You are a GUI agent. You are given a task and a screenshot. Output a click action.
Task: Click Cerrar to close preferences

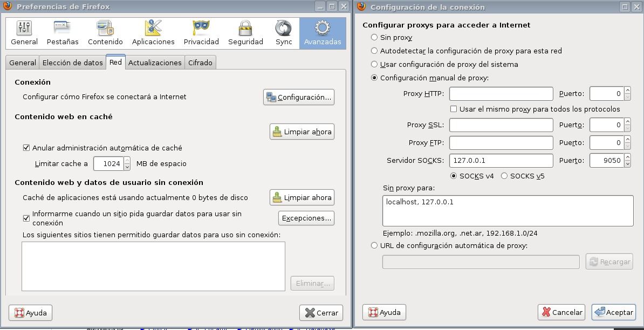click(x=321, y=313)
